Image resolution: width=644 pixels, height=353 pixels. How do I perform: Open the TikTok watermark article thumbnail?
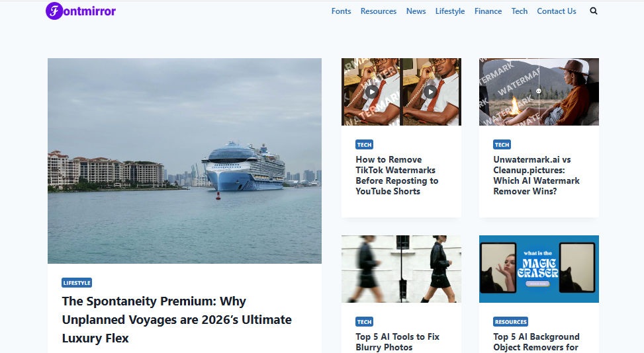point(401,92)
